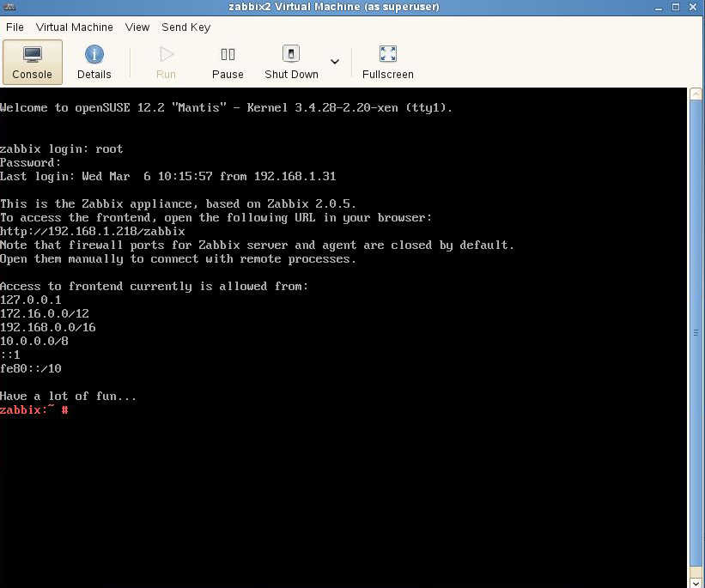Click the Run virtual machine button
Screen dimensions: 705x588
pos(166,62)
